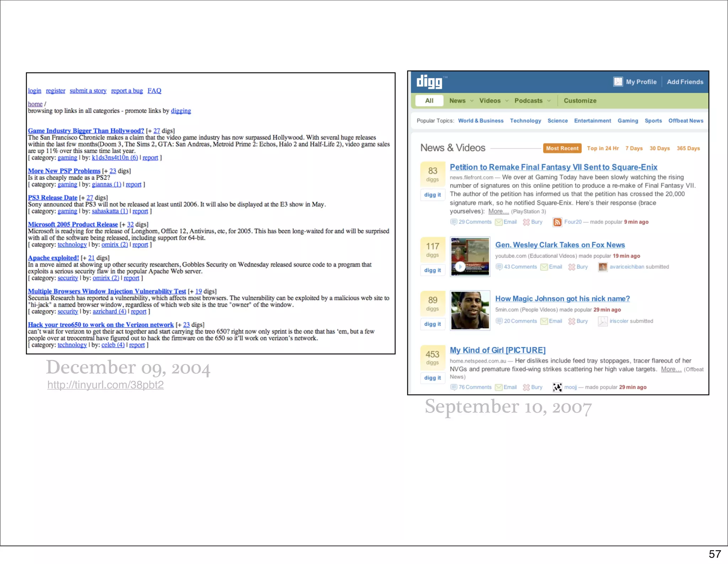Click comments icon for Wesley Clark story
This screenshot has height=564, width=728.
(x=499, y=267)
